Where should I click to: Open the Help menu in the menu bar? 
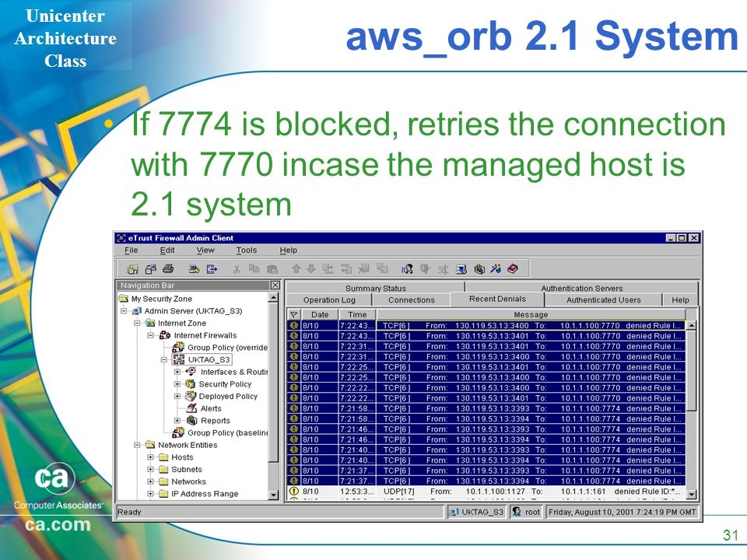point(288,250)
